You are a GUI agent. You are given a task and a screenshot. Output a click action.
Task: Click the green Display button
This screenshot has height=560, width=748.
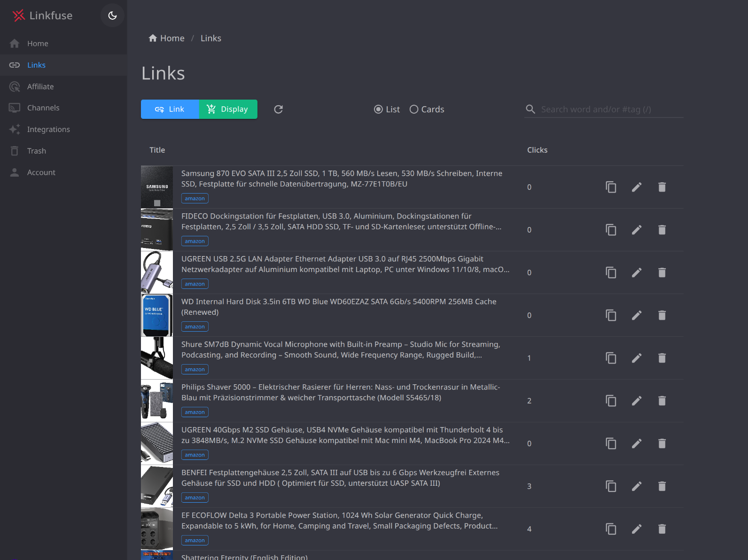tap(228, 109)
